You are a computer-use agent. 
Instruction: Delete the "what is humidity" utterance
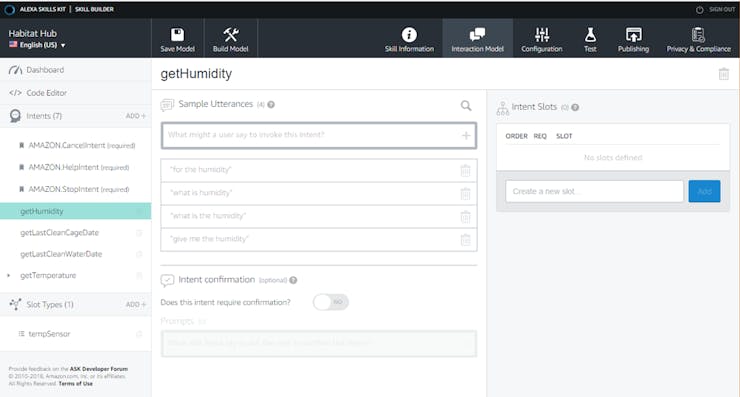(x=465, y=194)
